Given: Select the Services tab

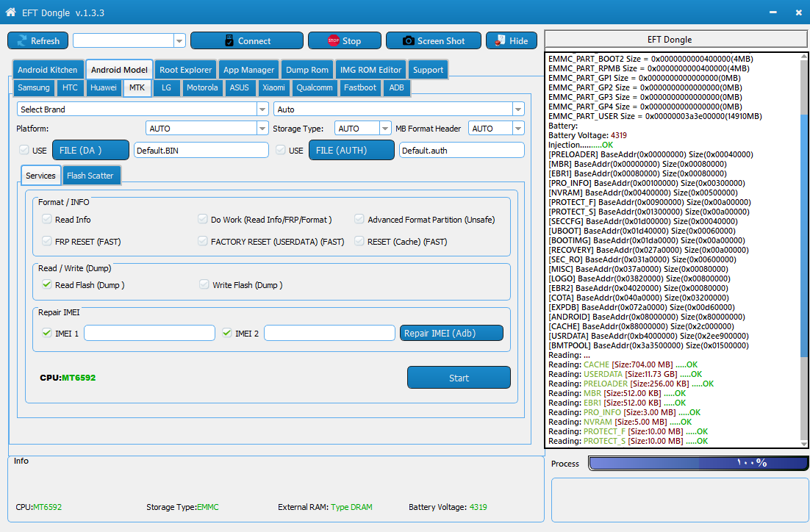Looking at the screenshot, I should point(41,176).
